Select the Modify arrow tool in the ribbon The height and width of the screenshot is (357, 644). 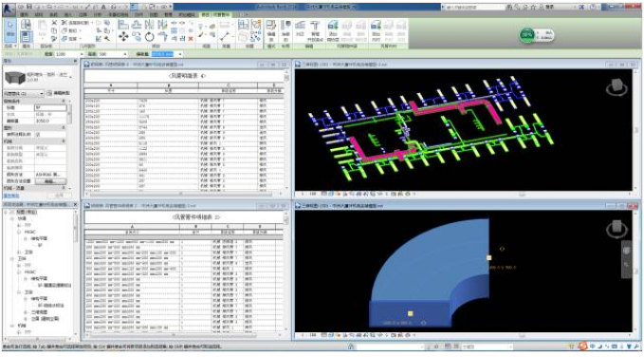point(9,29)
